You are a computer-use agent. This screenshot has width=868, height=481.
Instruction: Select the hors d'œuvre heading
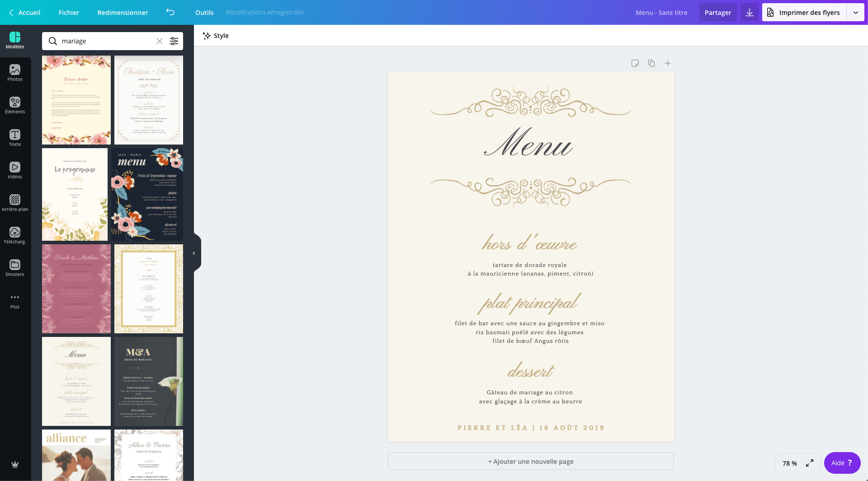click(529, 243)
